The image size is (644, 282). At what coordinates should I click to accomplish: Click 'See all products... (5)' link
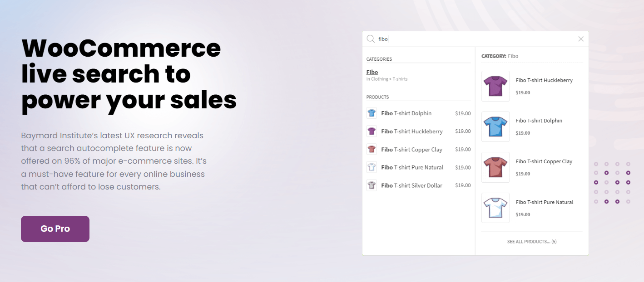tap(532, 242)
